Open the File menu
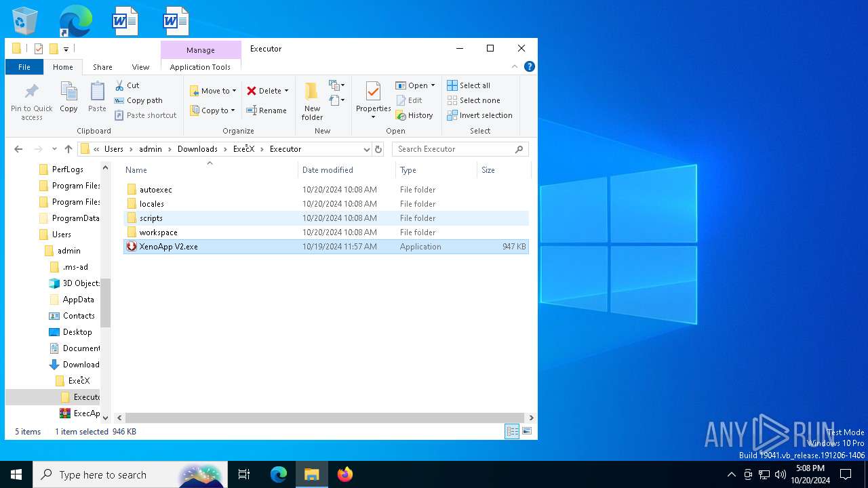Screen dimensions: 868x488 click(24, 67)
